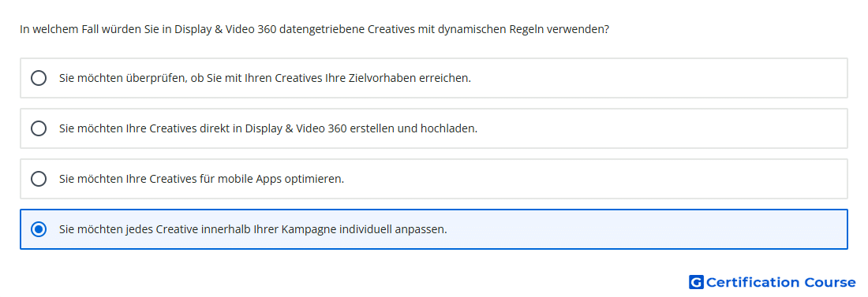Open the Certification Course watermark link

click(x=773, y=283)
